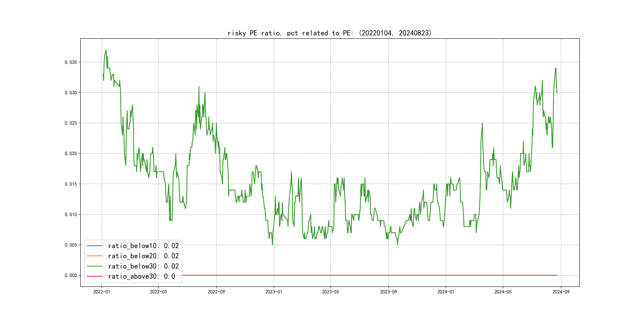Click the 2023-05 x-axis tick label
This screenshot has width=644, height=322.
pos(330,292)
